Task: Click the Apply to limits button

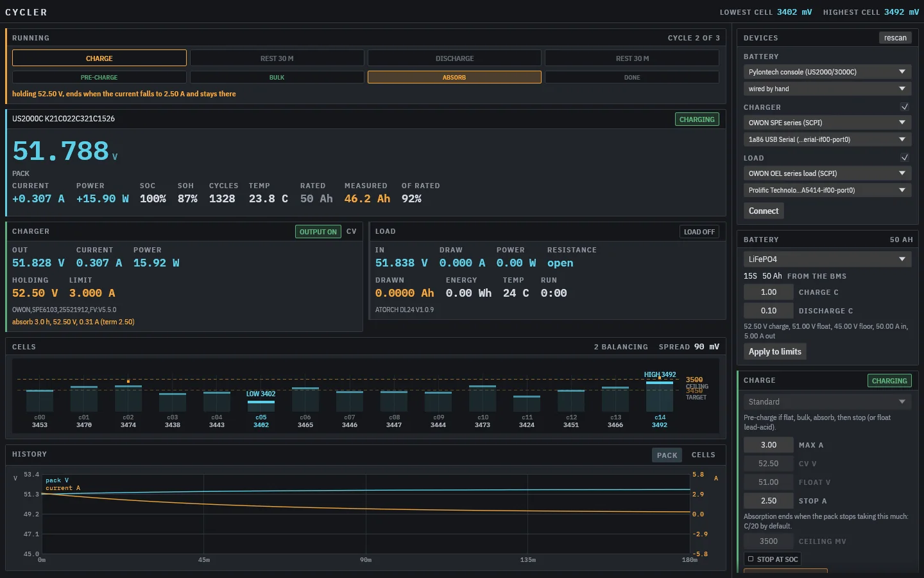Action: 775,351
